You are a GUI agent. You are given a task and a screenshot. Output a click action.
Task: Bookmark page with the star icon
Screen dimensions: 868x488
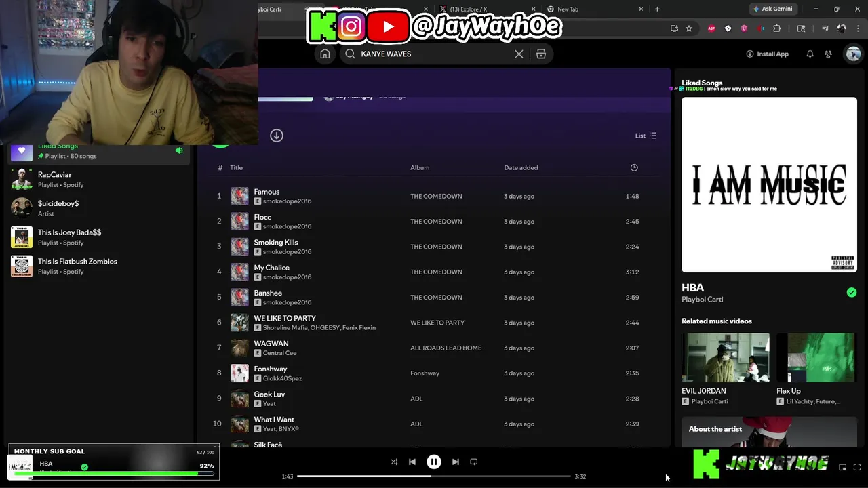click(689, 28)
